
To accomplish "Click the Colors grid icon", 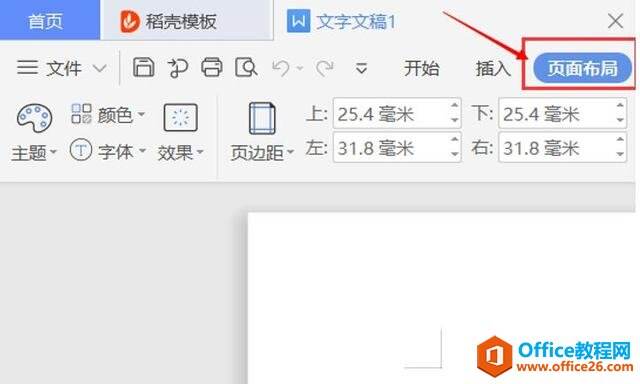I will [x=81, y=113].
